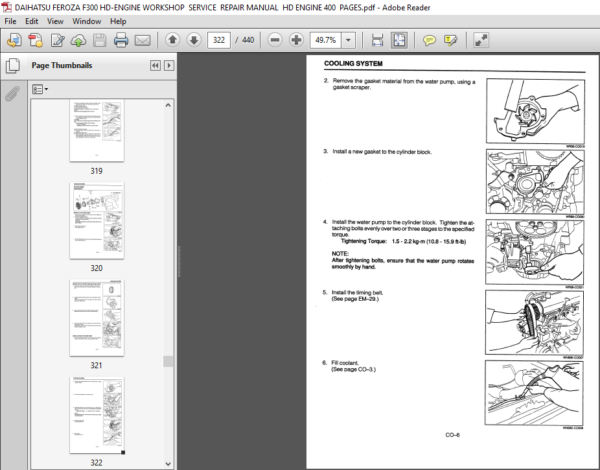Click the water pump bolt tightening illustration
This screenshot has width=600, height=470.
tap(535, 252)
